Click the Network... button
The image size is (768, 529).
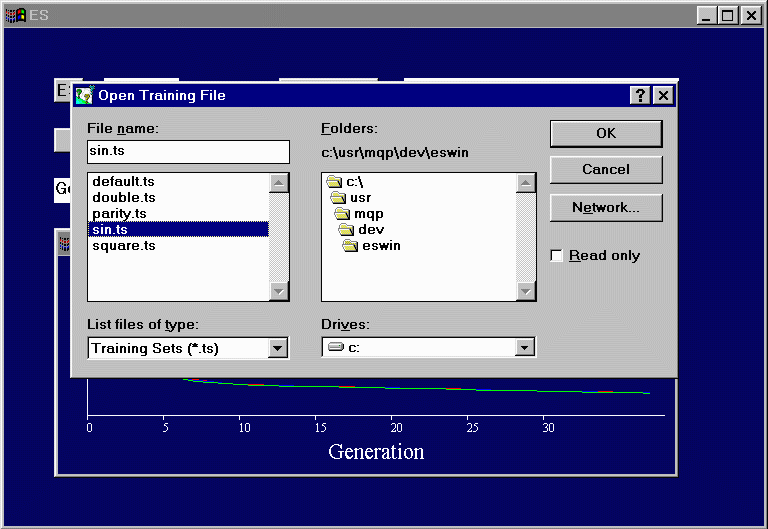605,208
